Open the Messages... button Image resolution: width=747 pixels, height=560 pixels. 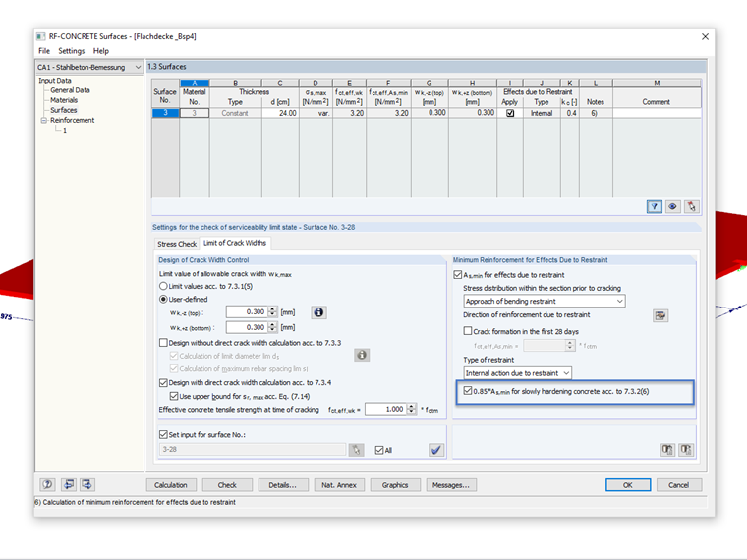coord(451,485)
